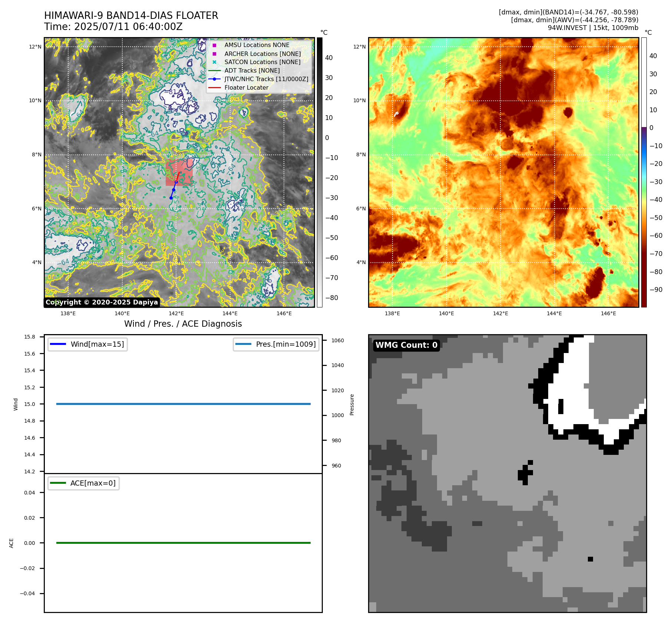
Task: Click the Pres.[min=1009] legend entry
Action: pyautogui.click(x=276, y=344)
